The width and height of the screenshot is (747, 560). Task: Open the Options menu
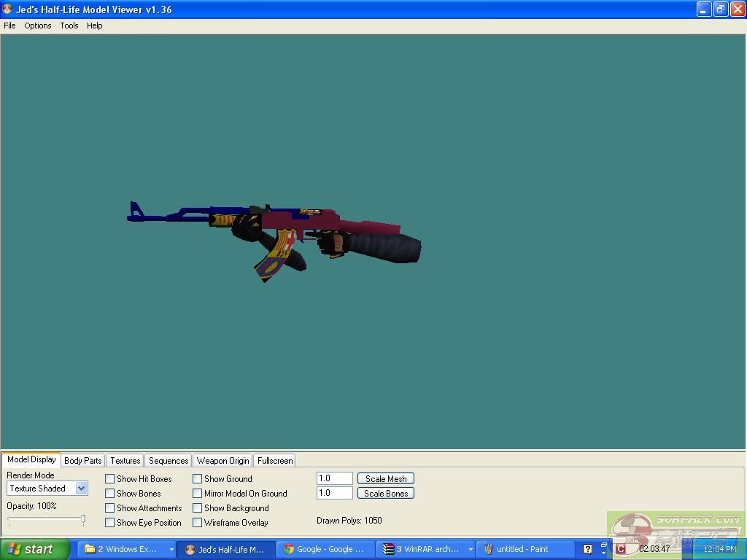tap(38, 26)
